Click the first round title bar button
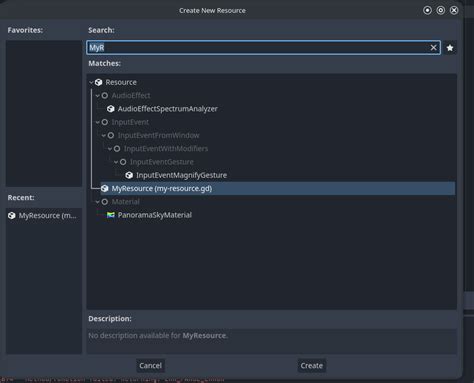The image size is (474, 383). click(427, 10)
